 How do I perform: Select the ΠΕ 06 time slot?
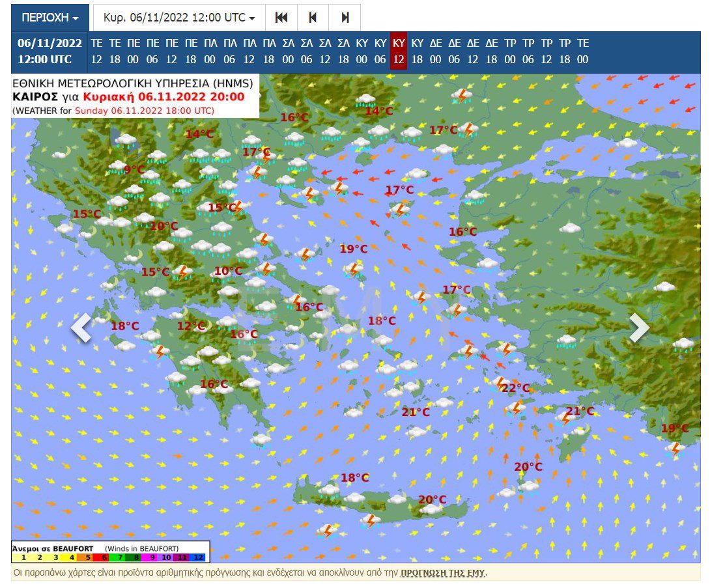(x=152, y=51)
